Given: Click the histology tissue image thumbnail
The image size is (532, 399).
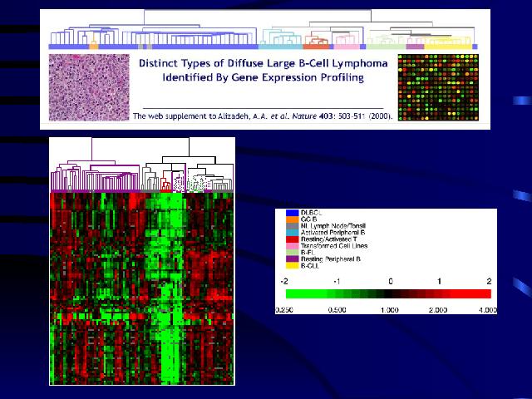Looking at the screenshot, I should click(x=86, y=88).
